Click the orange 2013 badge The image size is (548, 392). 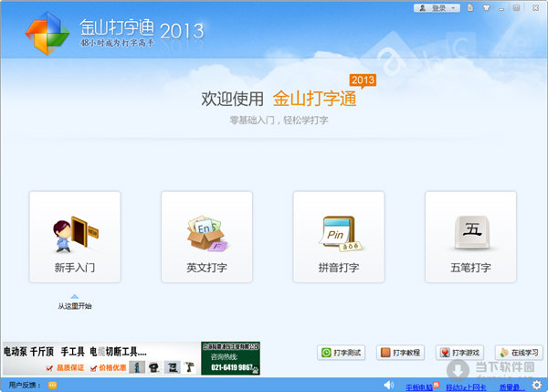pos(363,80)
